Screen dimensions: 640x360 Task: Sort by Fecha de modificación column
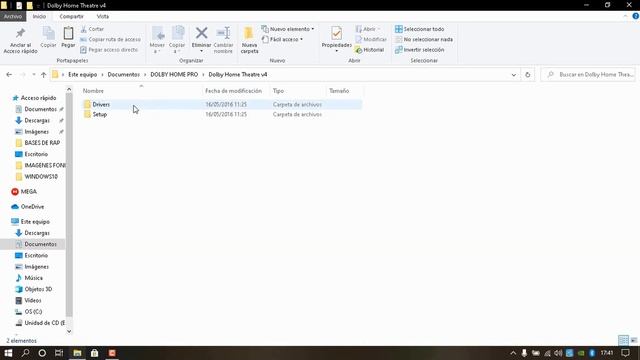point(233,91)
